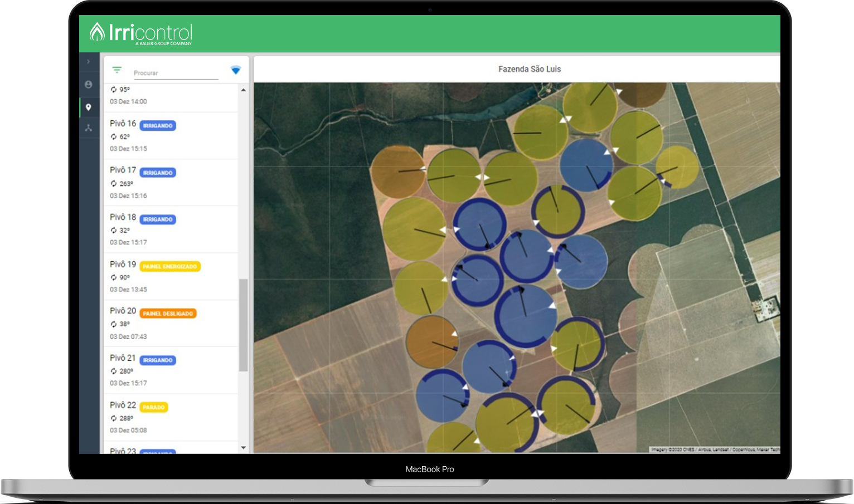Click the 03 Dez 15:16 timestamp
Screen dimensions: 854x504
coord(128,196)
